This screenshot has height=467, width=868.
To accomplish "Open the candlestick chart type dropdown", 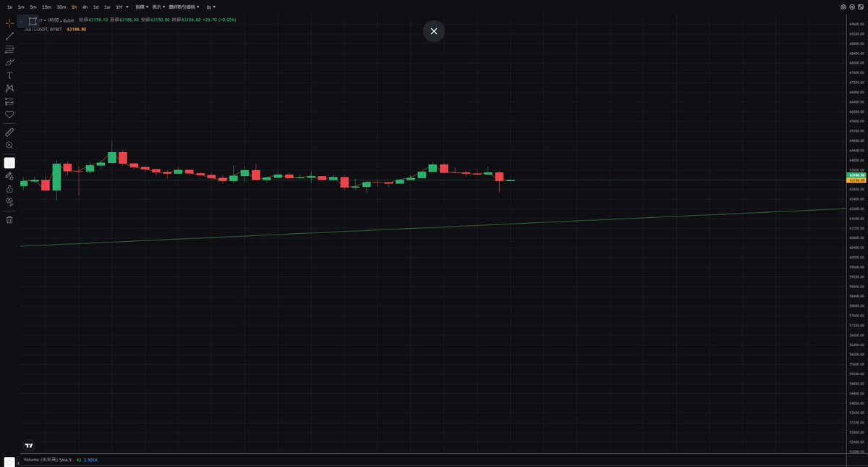I will pyautogui.click(x=212, y=7).
